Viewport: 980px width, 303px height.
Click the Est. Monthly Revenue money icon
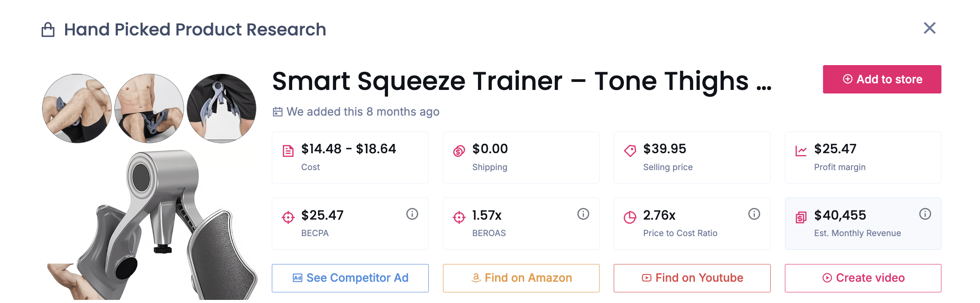coord(801,217)
